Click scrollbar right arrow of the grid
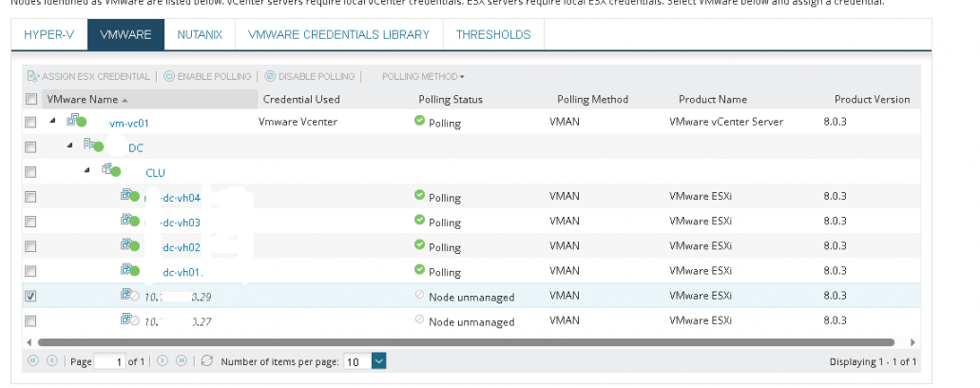Image resolution: width=980 pixels, height=388 pixels. tap(913, 342)
